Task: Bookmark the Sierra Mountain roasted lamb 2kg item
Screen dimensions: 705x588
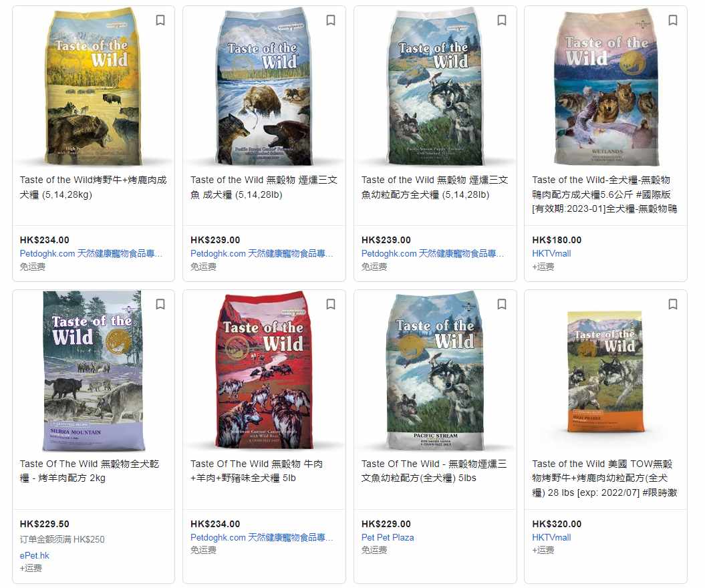Action: tap(160, 304)
